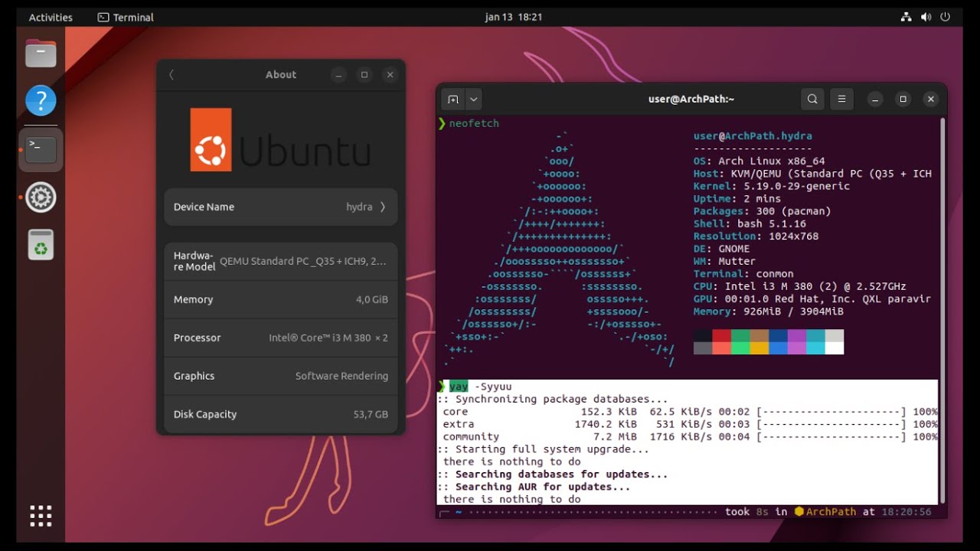Open a new tab in the terminal
Screen dimensions: 980x551
tap(452, 99)
